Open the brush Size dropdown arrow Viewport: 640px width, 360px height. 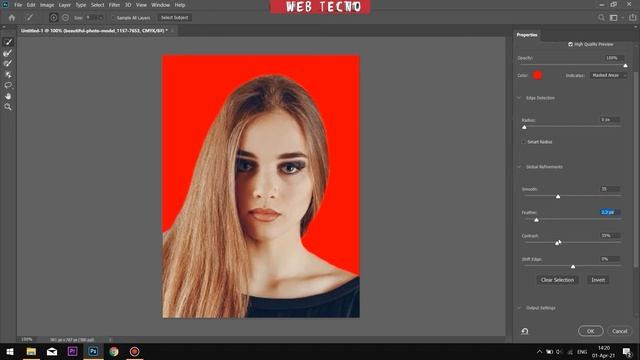101,18
